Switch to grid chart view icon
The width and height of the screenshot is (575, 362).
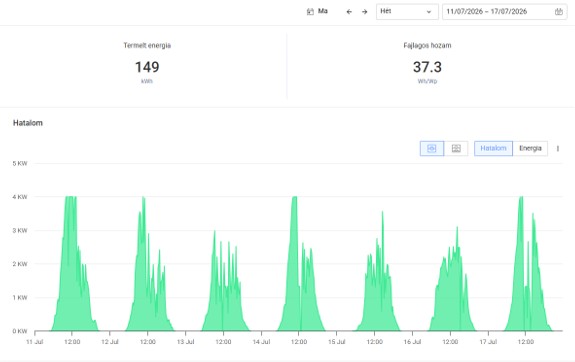[456, 149]
